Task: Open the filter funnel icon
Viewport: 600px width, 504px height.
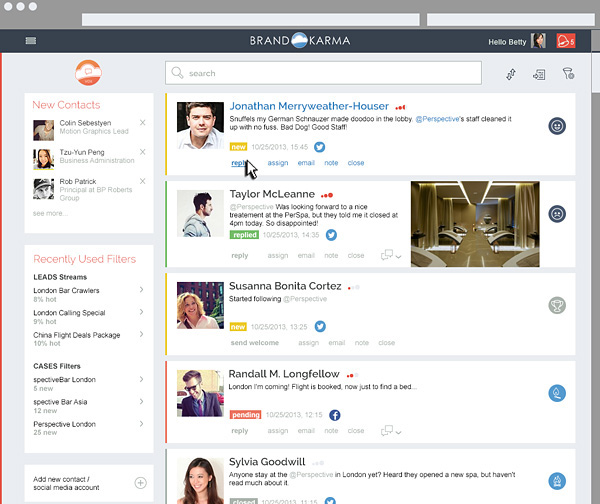Action: click(568, 73)
